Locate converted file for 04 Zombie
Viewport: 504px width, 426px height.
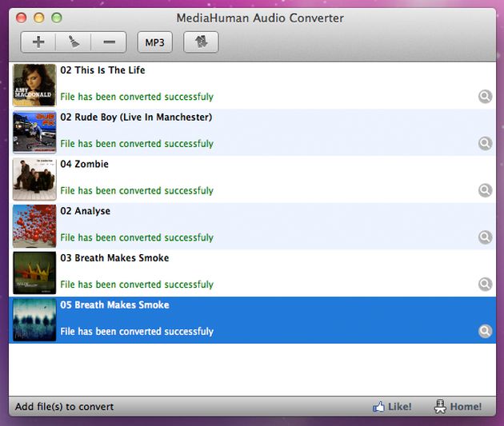(x=485, y=190)
